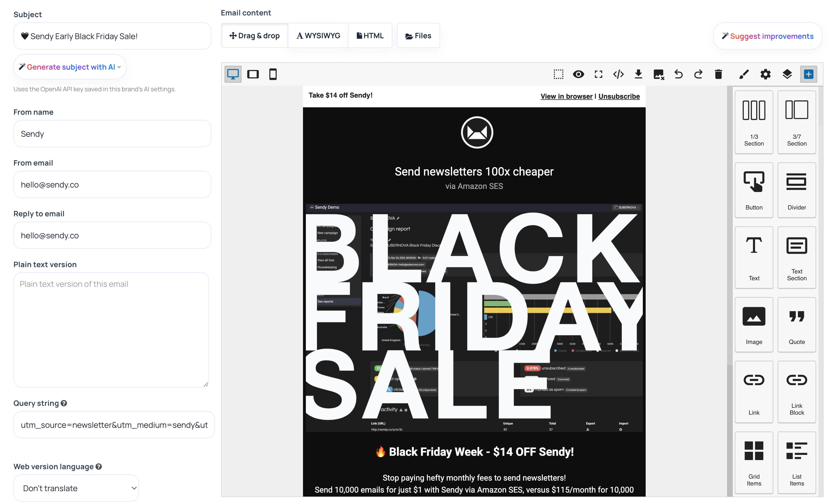Viewport: 835px width, 504px height.
Task: Click the Plain text version textarea
Action: click(x=111, y=330)
